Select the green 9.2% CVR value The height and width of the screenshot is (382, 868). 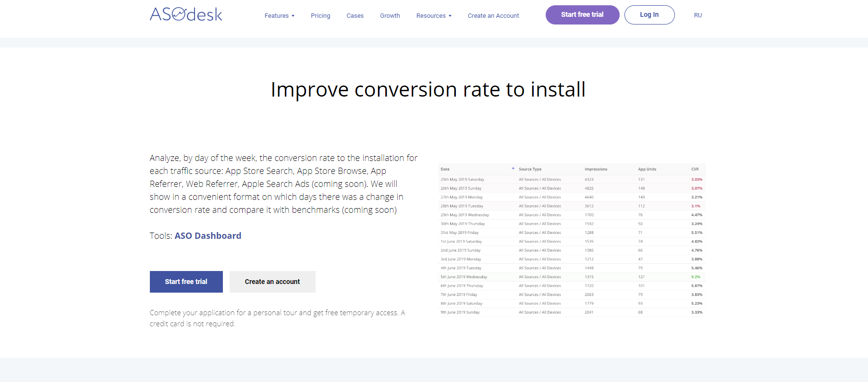(696, 277)
